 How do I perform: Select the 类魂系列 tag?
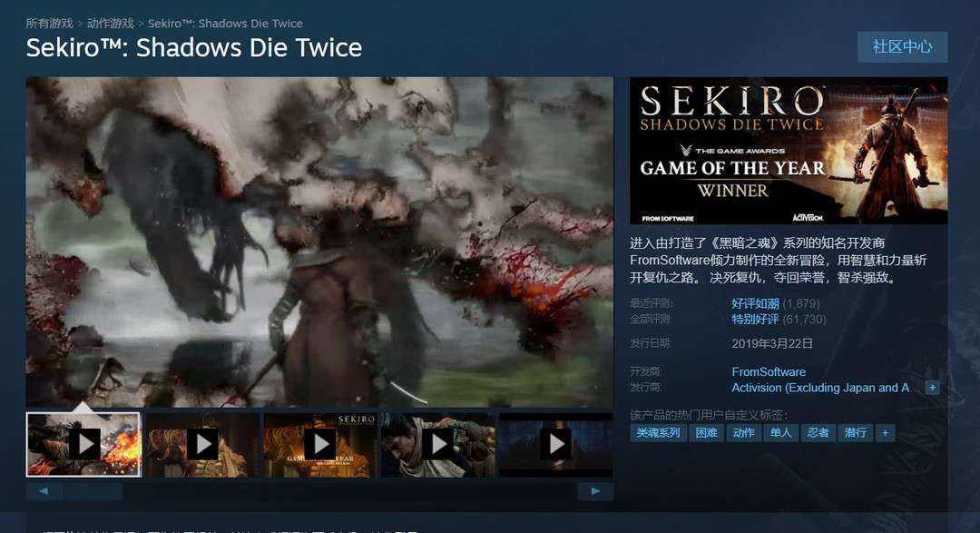click(658, 433)
